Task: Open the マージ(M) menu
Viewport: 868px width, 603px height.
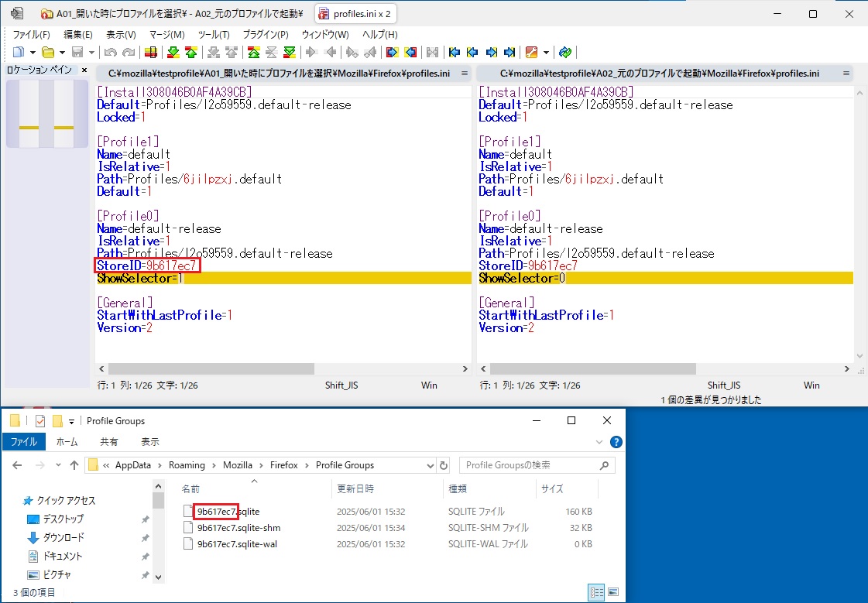Action: (166, 35)
